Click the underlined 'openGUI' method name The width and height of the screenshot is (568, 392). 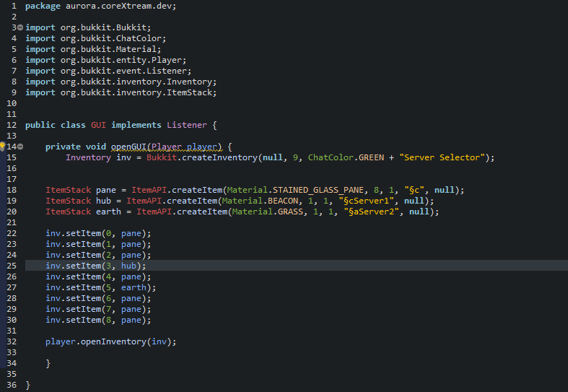point(128,147)
